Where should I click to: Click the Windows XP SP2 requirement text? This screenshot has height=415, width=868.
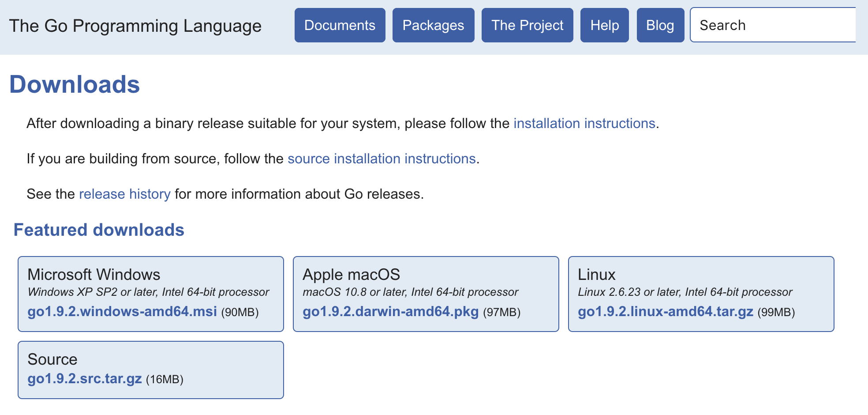coord(148,292)
